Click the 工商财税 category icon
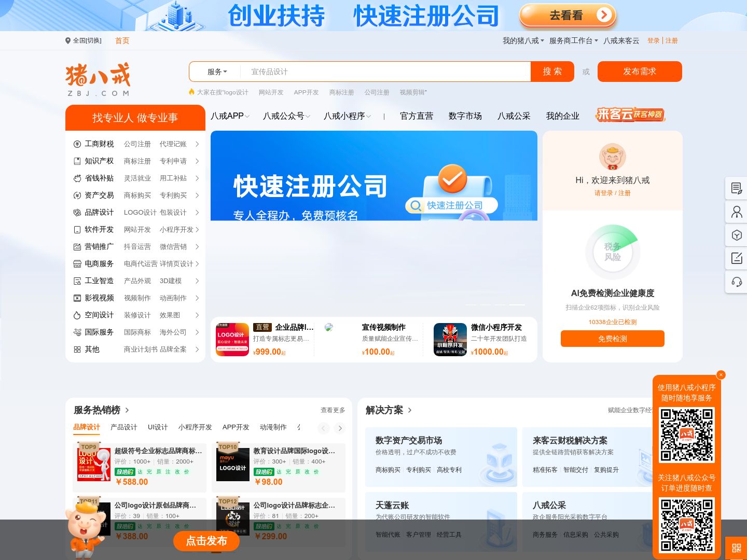 (x=77, y=144)
